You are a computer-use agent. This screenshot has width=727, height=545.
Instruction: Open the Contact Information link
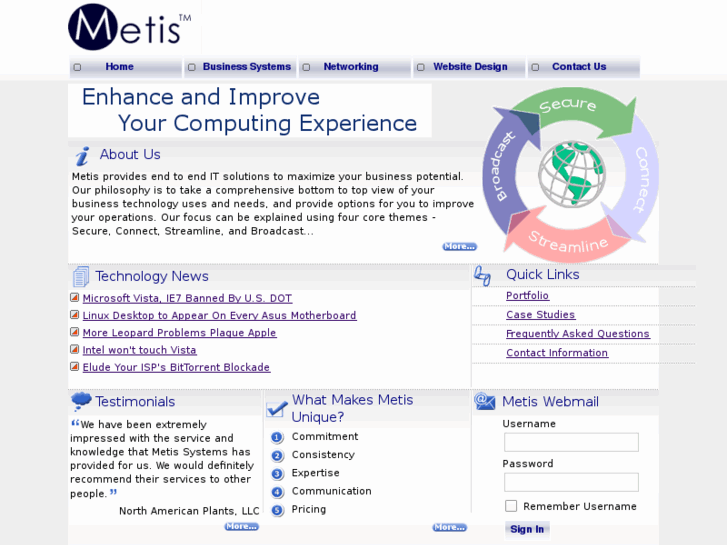(557, 353)
